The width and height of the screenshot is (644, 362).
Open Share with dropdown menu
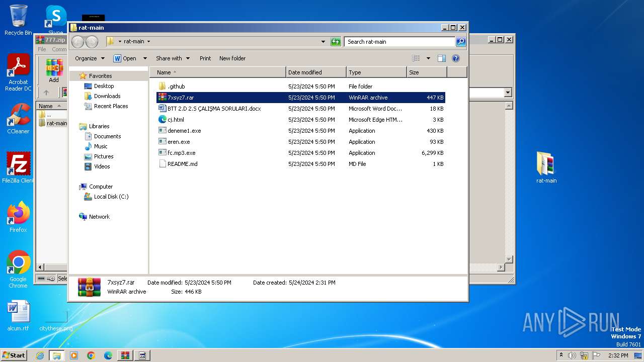[x=173, y=58]
